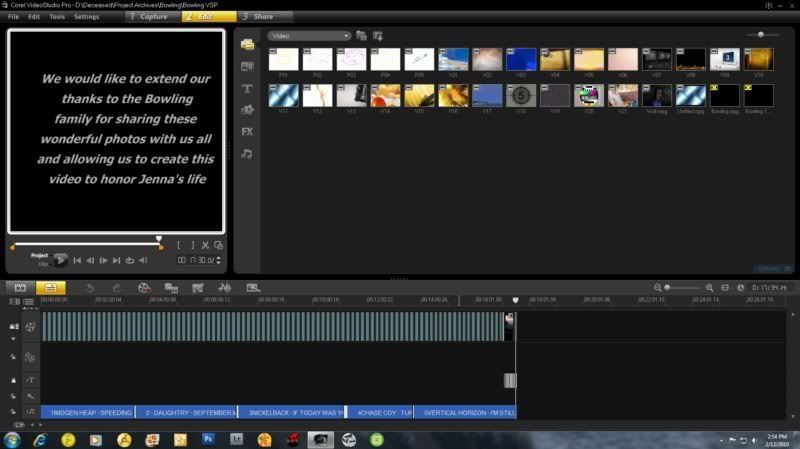
Task: Open the Title library in the sidebar
Action: [247, 88]
